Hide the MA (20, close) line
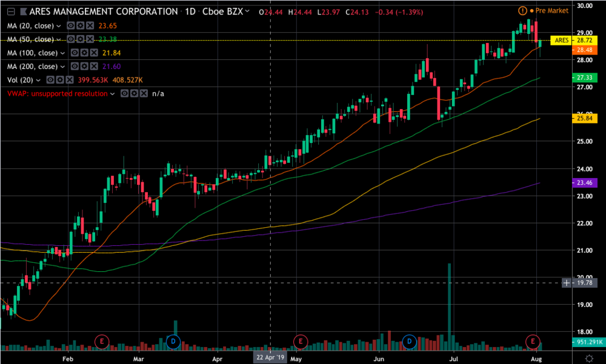Viewport: 606px width, 364px height. pos(71,26)
